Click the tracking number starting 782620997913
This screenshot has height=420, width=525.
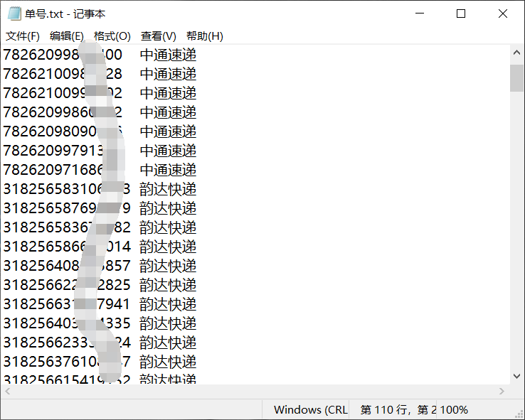tap(63, 151)
